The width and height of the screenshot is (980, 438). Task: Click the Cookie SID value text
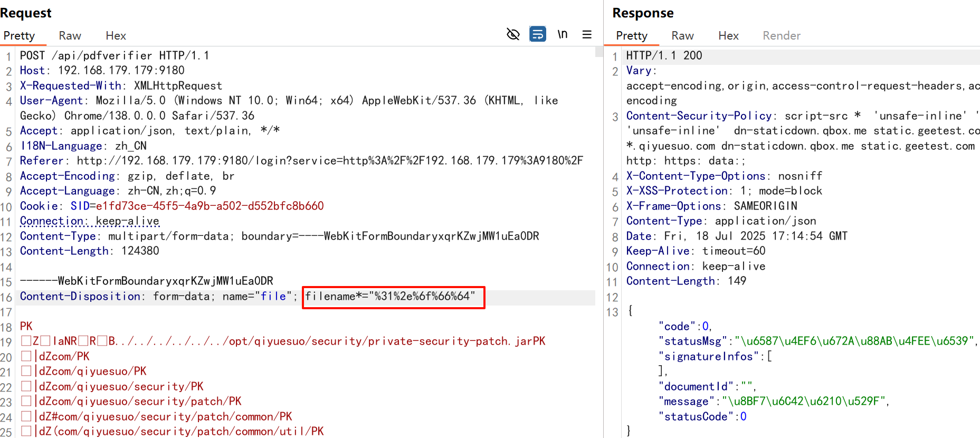click(x=210, y=206)
